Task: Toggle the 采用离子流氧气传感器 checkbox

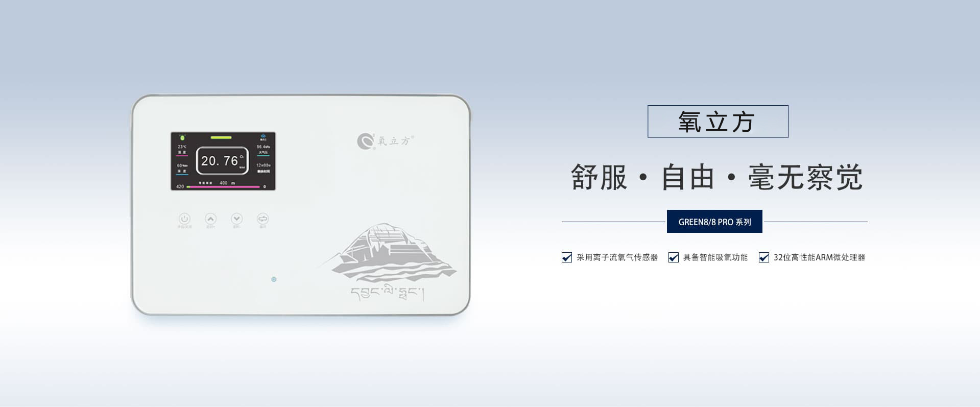Action: [x=566, y=257]
